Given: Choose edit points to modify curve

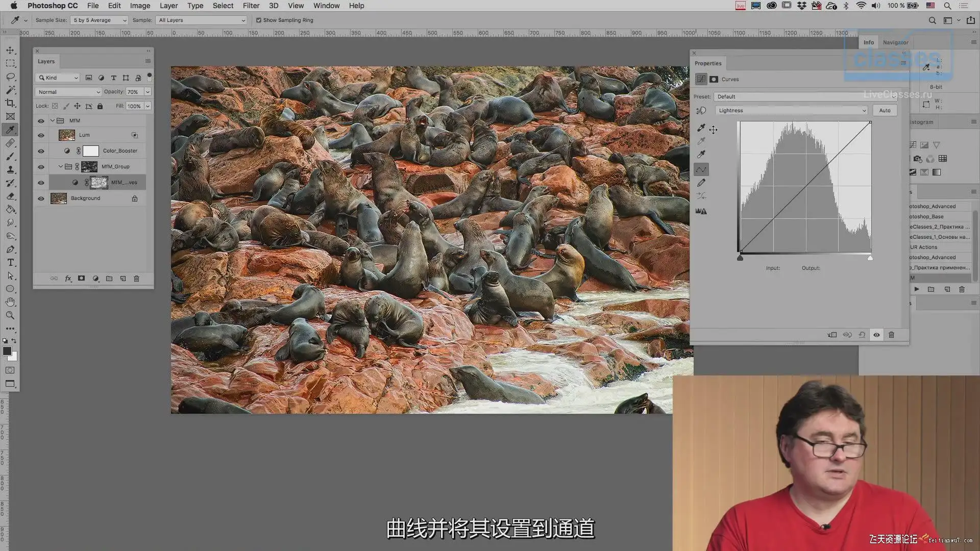Looking at the screenshot, I should (701, 169).
